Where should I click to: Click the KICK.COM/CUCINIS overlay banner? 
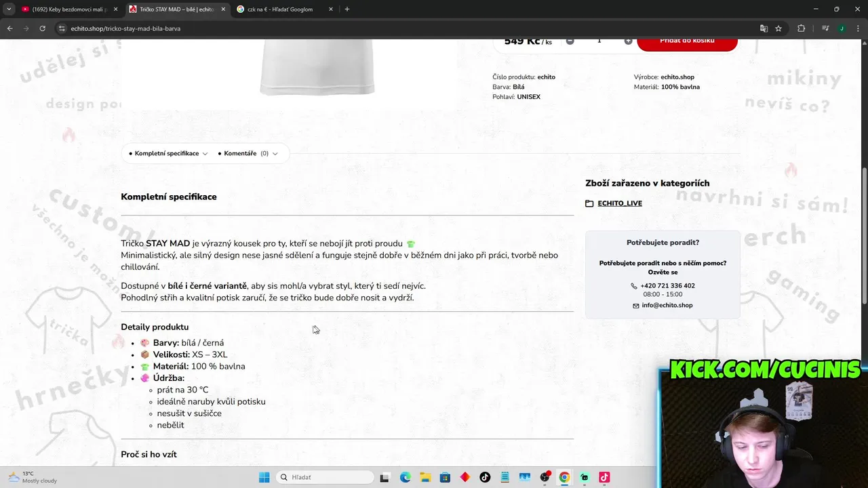pos(764,369)
